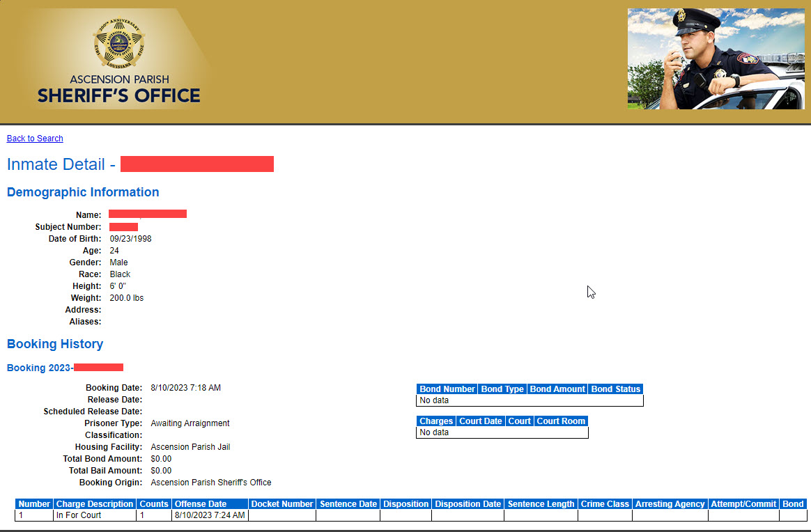Select the Offense Date column header
Image resolution: width=811 pixels, height=532 pixels.
tap(201, 504)
